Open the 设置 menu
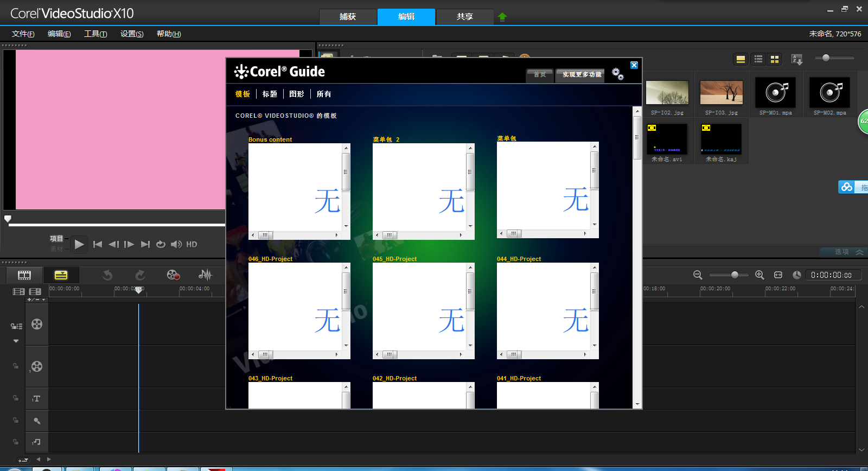The height and width of the screenshot is (471, 868). (x=132, y=34)
